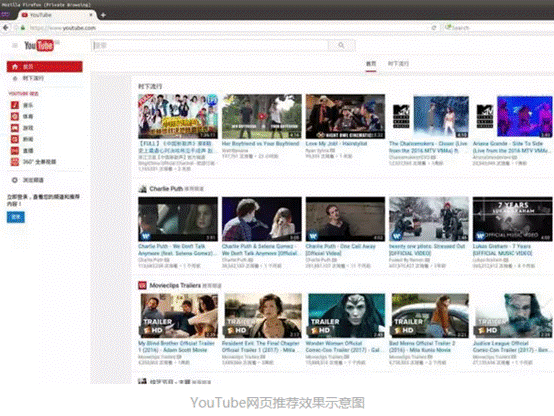Click the YouTube logo
554x416 pixels.
coord(39,46)
